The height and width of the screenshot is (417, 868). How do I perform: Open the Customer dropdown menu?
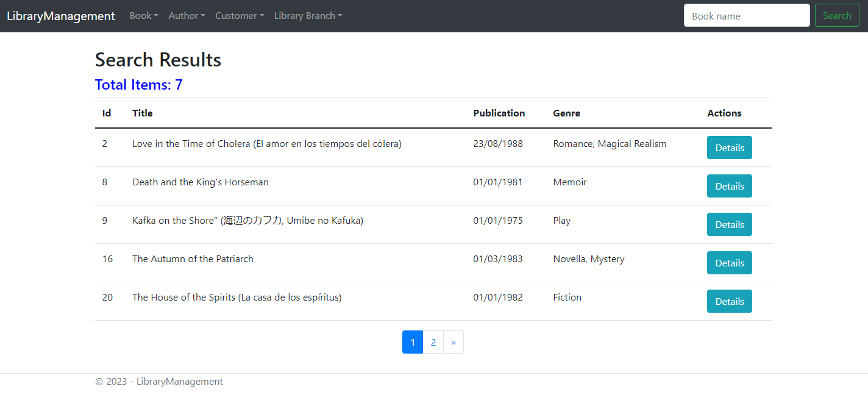tap(239, 15)
